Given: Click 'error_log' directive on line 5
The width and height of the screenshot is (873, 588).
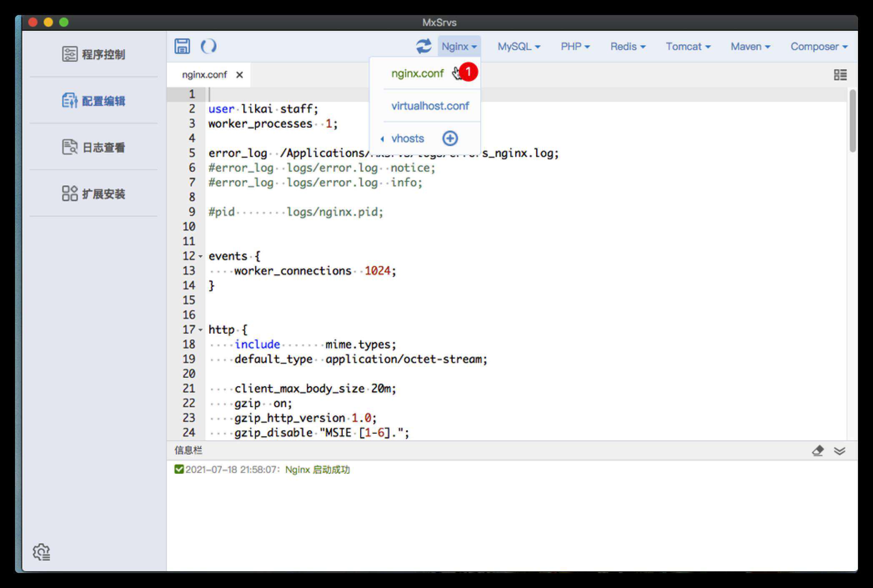Looking at the screenshot, I should (x=238, y=153).
